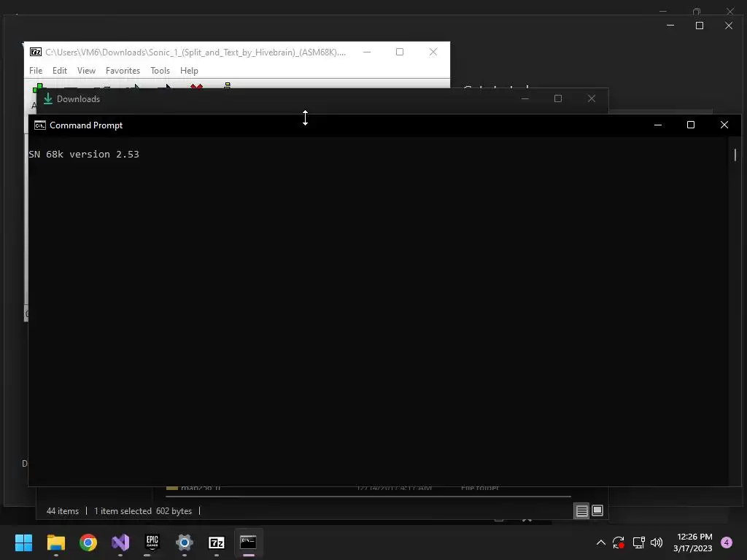
Task: Click the 'Downloads' window title text
Action: (78, 99)
